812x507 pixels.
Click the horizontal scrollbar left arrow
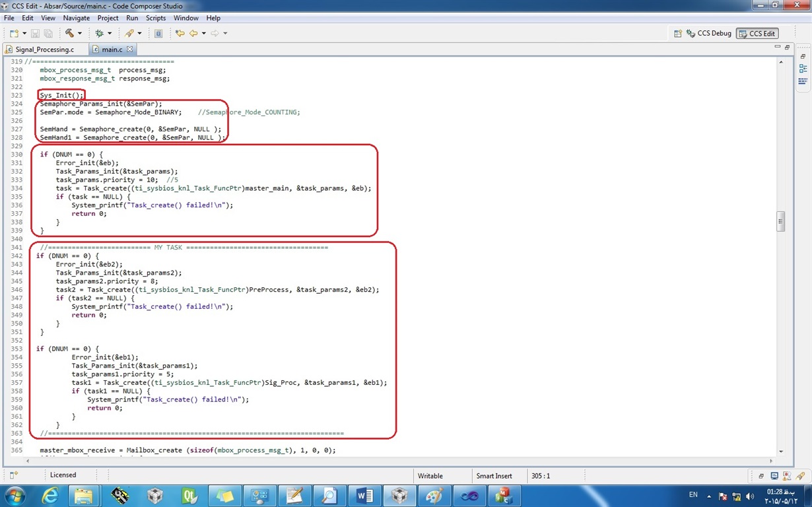coord(28,460)
